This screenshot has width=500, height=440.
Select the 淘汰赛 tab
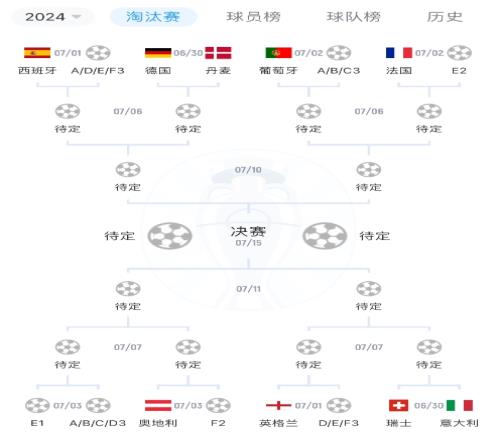(x=153, y=17)
